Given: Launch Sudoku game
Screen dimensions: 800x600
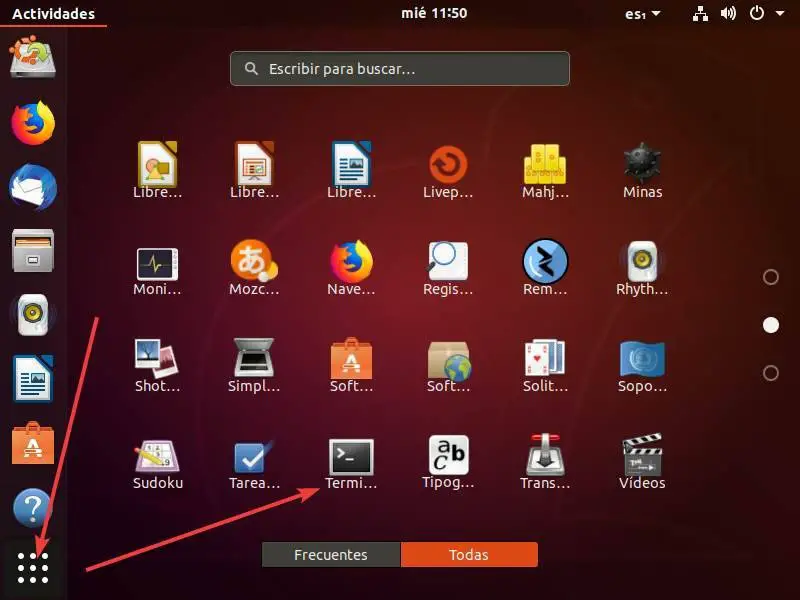Looking at the screenshot, I should [157, 456].
